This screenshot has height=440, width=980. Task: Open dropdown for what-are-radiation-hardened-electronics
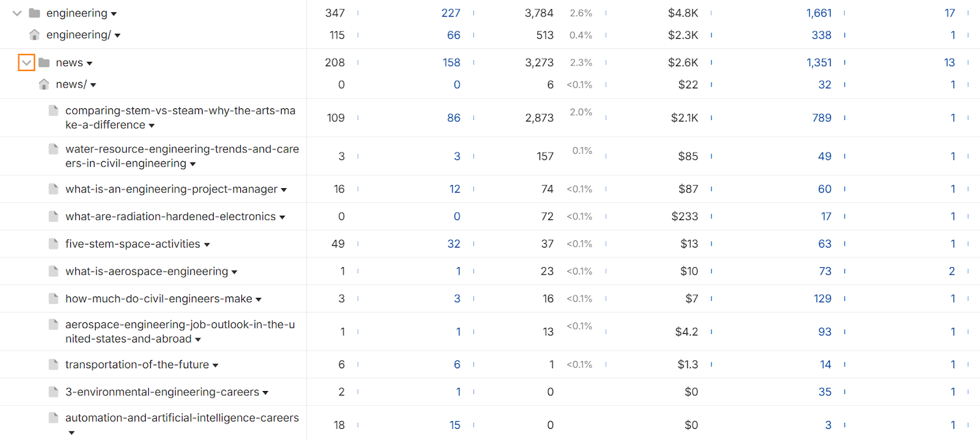[282, 217]
